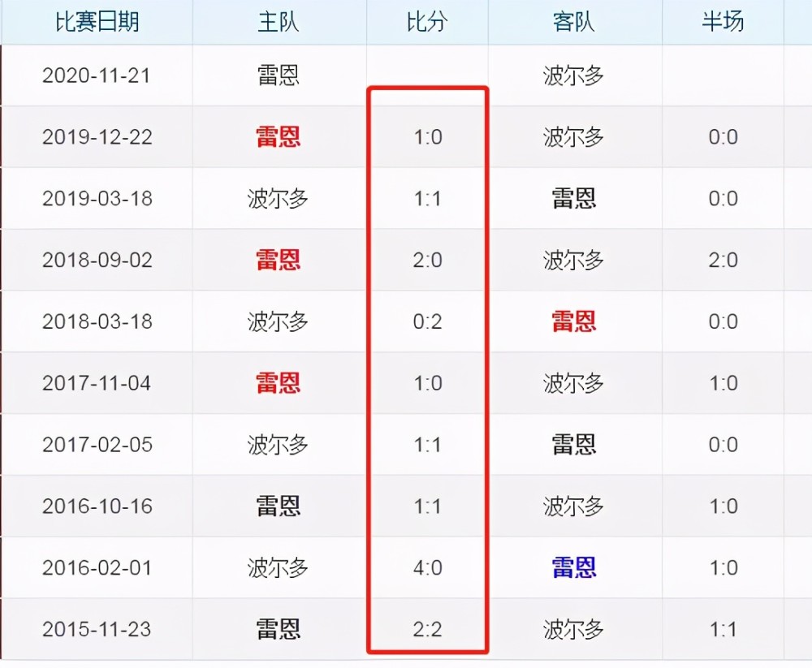Image resolution: width=812 pixels, height=668 pixels.
Task: Select the 0:2 score in 2018-03-18 row
Action: (x=427, y=321)
